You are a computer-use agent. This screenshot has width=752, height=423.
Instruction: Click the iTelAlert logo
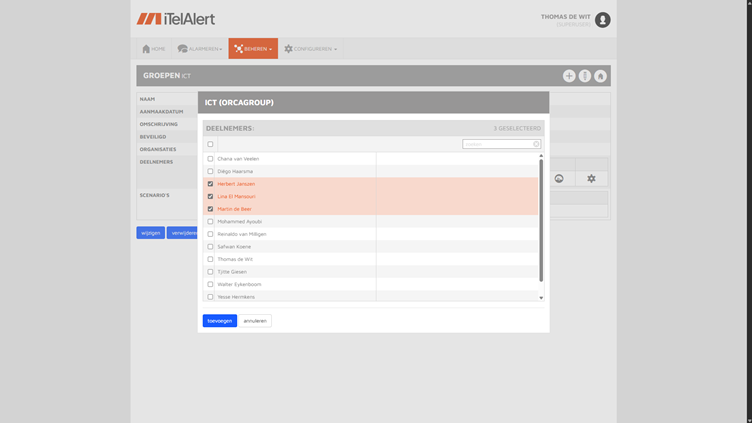(x=176, y=19)
